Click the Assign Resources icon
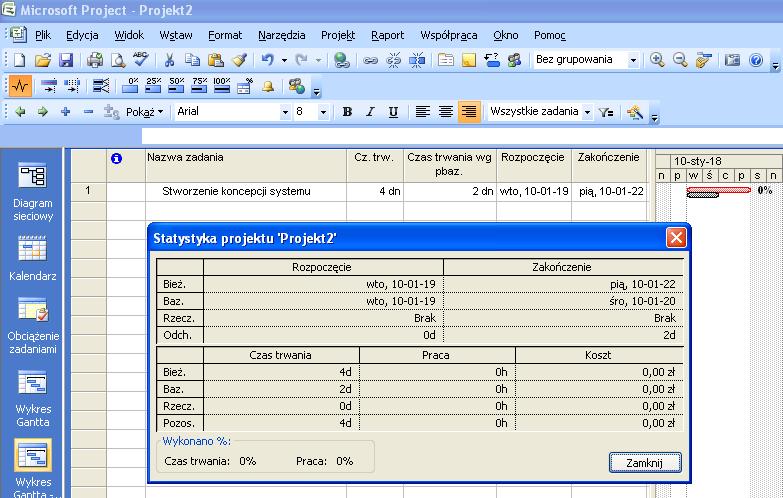The width and height of the screenshot is (783, 498). click(514, 60)
